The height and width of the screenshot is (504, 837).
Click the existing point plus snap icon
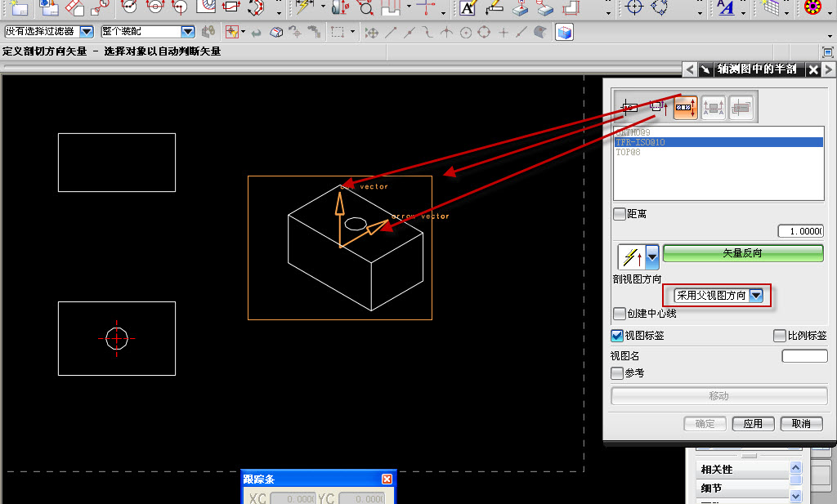coord(504,33)
